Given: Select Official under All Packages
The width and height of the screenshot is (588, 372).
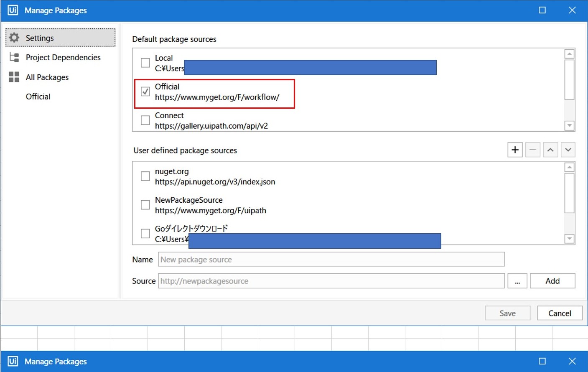Looking at the screenshot, I should [38, 96].
